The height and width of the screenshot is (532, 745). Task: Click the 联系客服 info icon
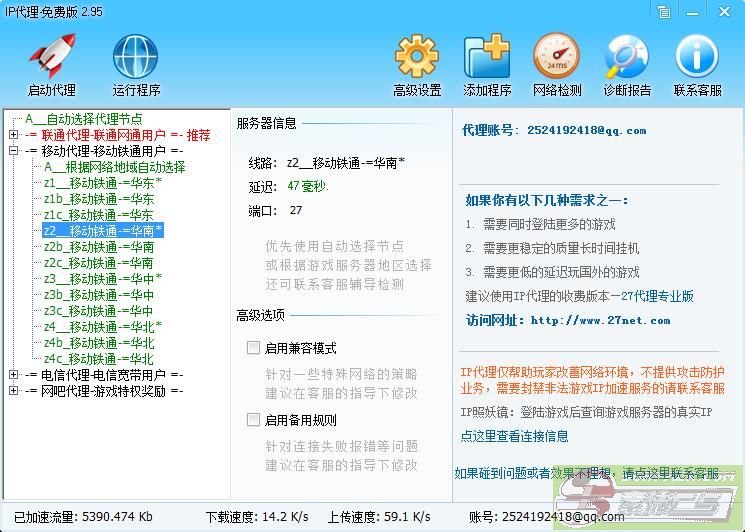(x=697, y=57)
